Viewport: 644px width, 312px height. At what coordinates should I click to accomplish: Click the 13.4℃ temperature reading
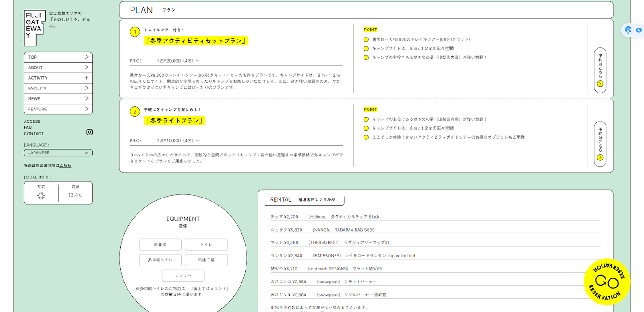pos(75,195)
